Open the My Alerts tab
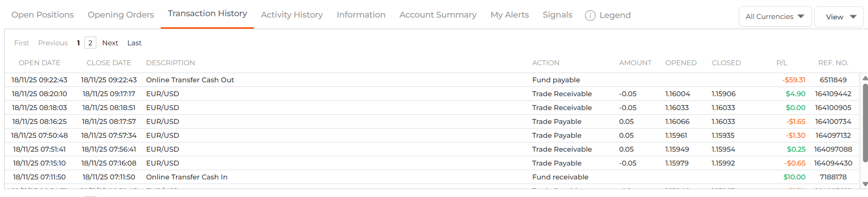The width and height of the screenshot is (868, 197). click(509, 15)
